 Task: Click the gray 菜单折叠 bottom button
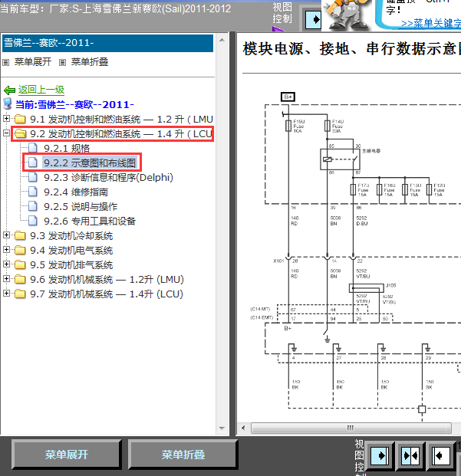[183, 455]
